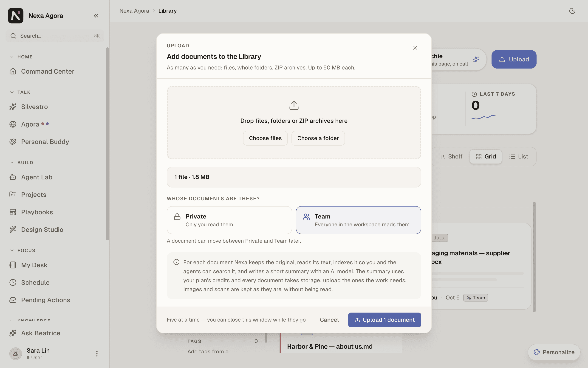Click the Team badge on document card
Screen dimensions: 588x368
(x=475, y=298)
